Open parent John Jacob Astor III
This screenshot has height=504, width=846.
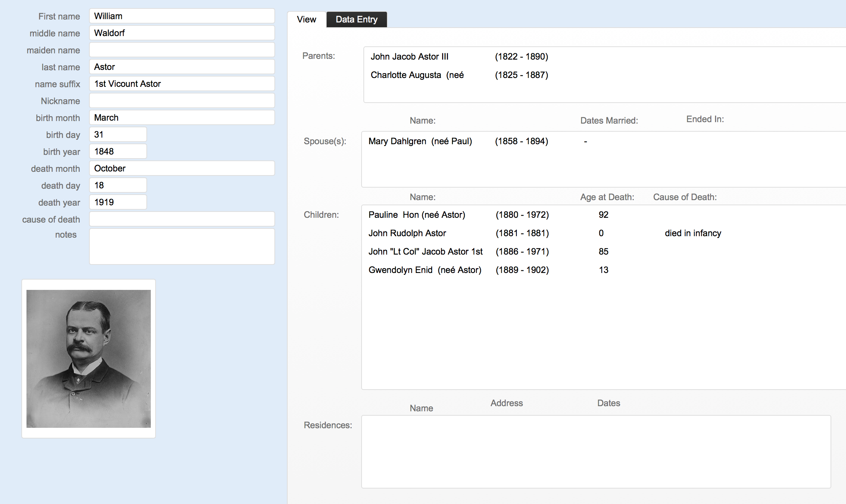coord(409,57)
